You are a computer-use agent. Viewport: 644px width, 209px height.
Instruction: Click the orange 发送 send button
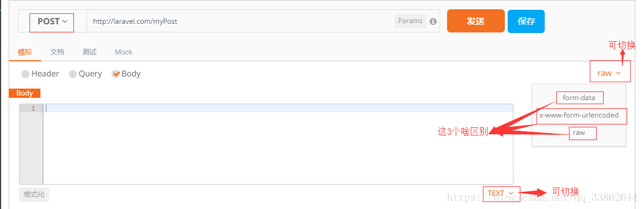[475, 21]
